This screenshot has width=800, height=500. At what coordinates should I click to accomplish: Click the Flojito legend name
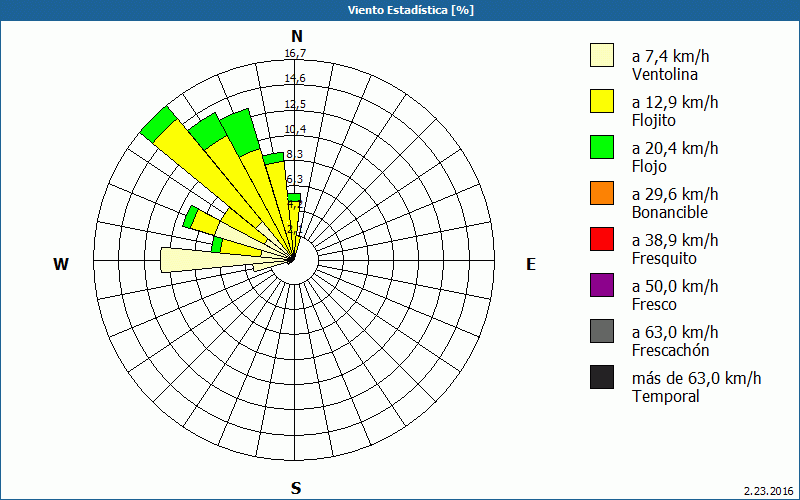[654, 121]
